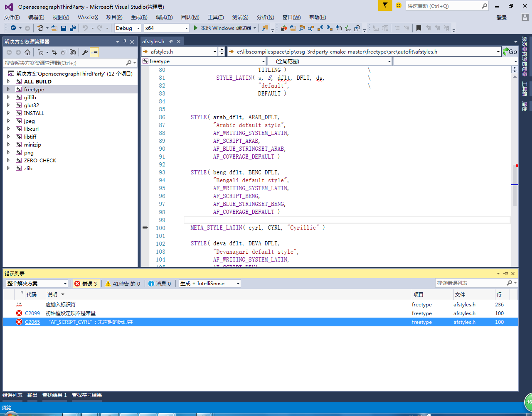Click the navigate backward arrow icon
This screenshot has width=532, height=416.
[13, 28]
